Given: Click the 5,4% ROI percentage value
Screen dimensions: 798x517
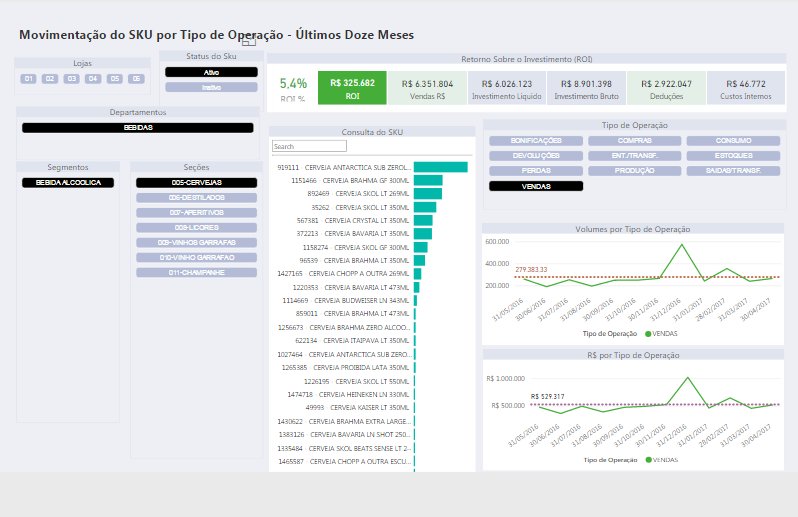Looking at the screenshot, I should (x=293, y=83).
